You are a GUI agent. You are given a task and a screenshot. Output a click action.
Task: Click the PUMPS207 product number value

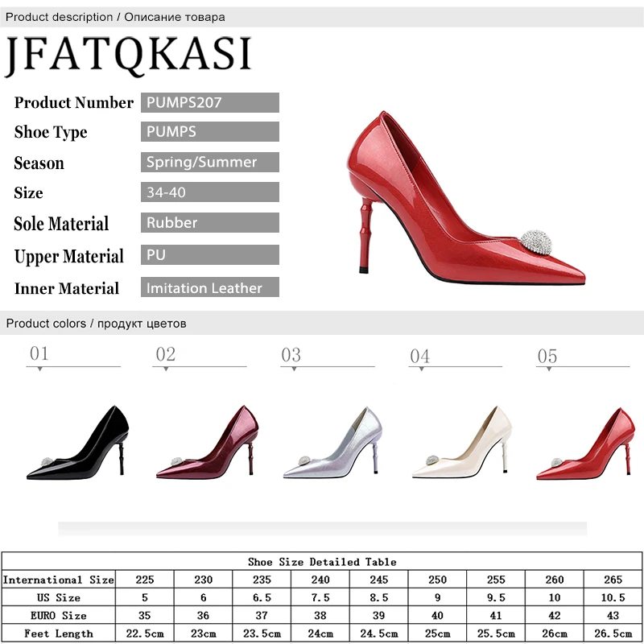(x=210, y=102)
